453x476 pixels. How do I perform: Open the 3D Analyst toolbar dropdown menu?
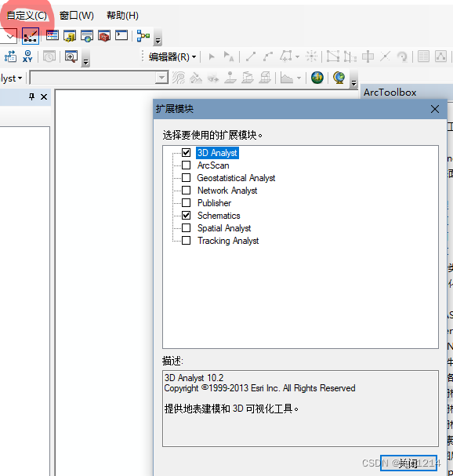[12, 78]
